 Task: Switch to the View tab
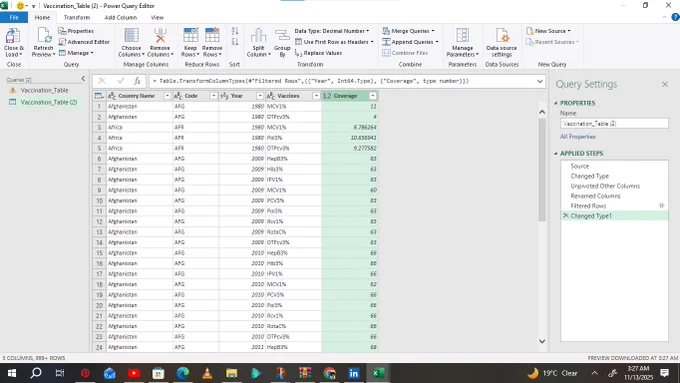point(157,17)
